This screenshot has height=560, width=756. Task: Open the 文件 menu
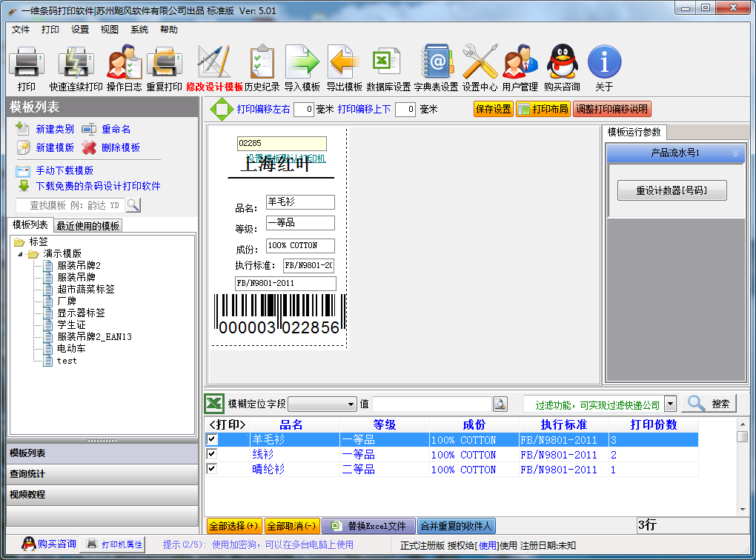pyautogui.click(x=20, y=30)
